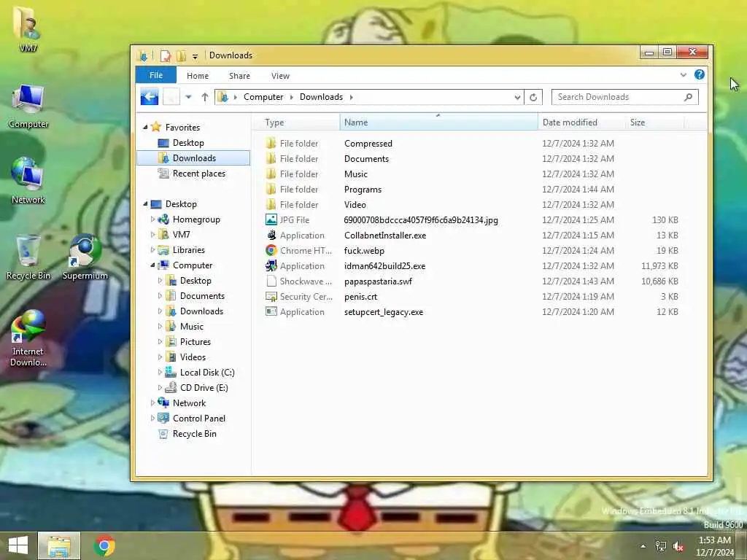Open the Network desktop icon
Viewport: 747px width, 560px height.
point(28,181)
